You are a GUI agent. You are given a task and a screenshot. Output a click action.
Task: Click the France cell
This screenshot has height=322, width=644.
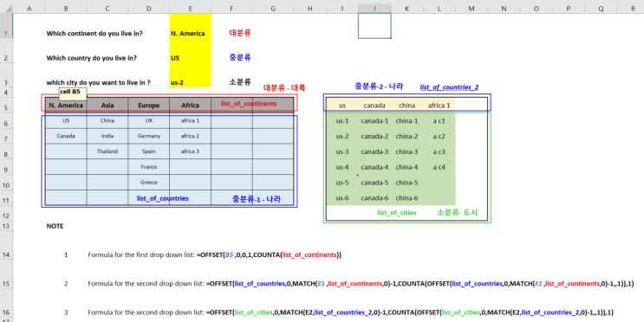pyautogui.click(x=149, y=167)
